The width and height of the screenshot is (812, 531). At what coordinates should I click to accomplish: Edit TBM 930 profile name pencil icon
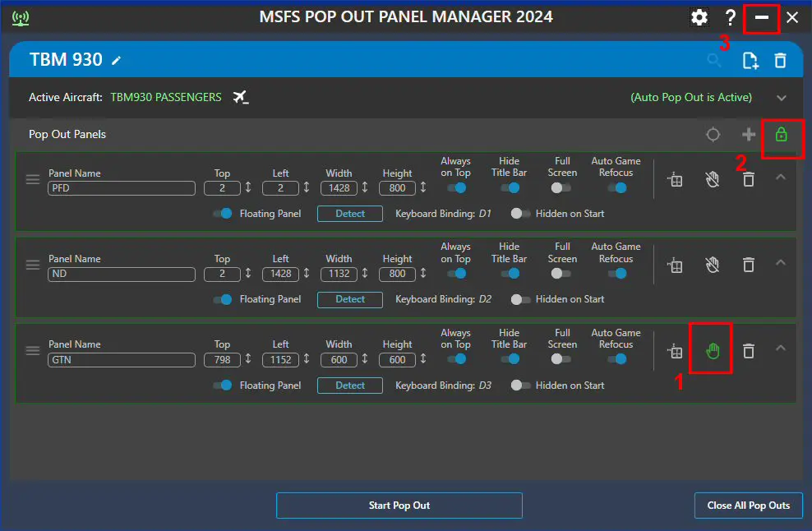coord(117,61)
